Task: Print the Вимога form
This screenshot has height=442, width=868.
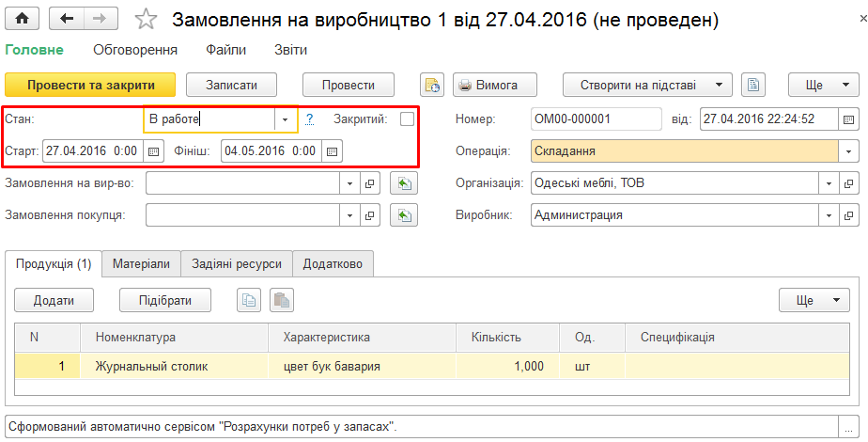Action: point(495,86)
